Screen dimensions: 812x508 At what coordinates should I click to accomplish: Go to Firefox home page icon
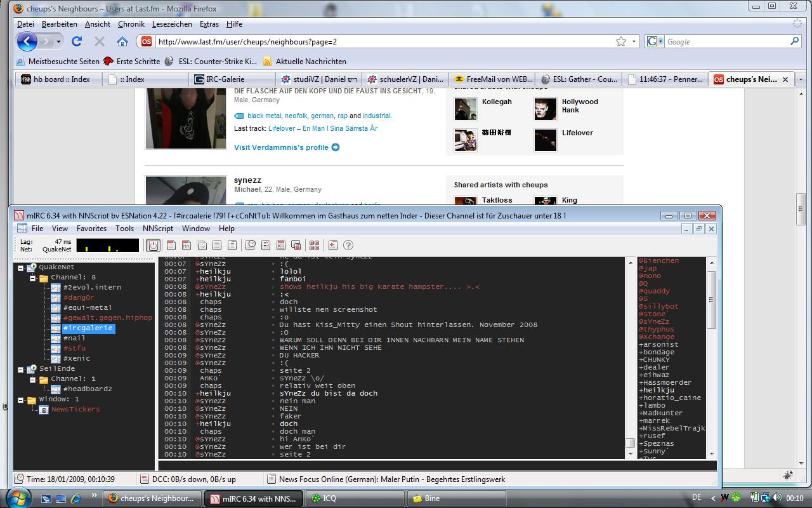(x=122, y=41)
